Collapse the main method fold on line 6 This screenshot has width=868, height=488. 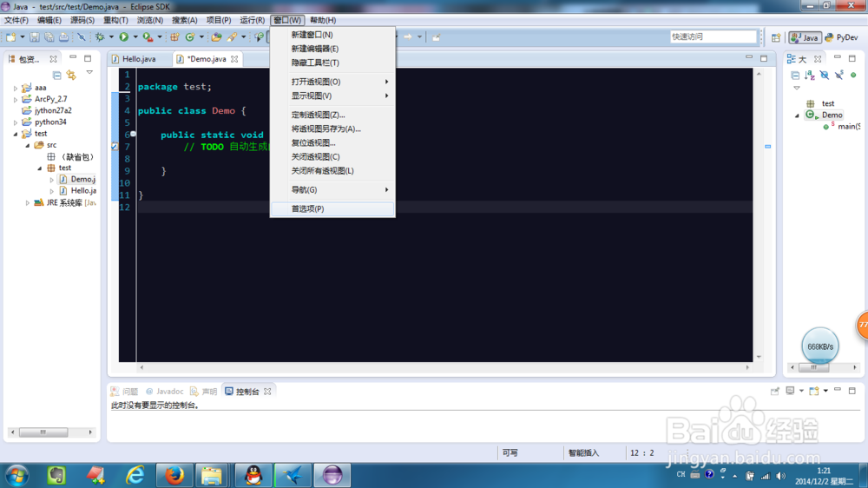[133, 134]
